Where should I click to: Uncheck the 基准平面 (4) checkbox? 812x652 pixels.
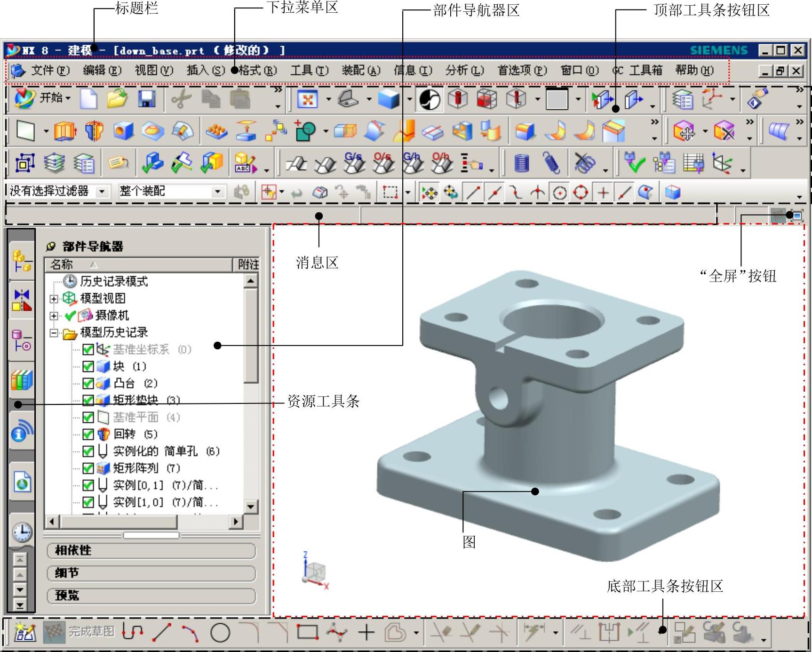[88, 417]
